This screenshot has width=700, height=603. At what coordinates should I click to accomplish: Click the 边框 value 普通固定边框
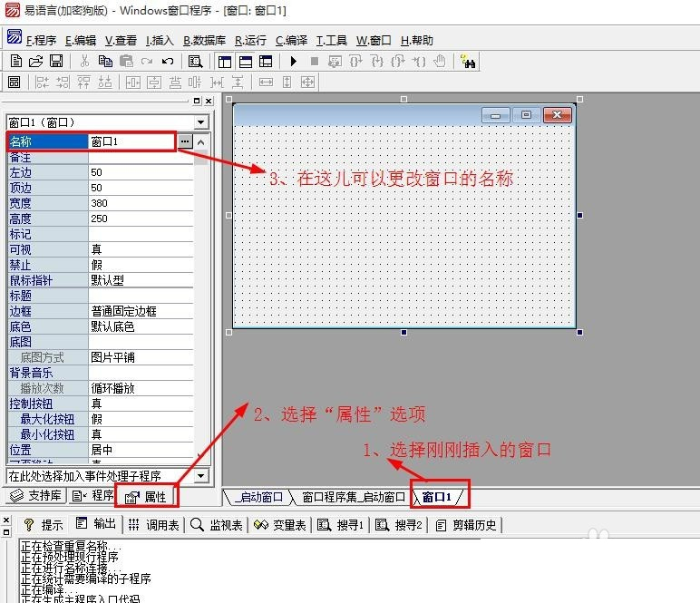pyautogui.click(x=141, y=311)
